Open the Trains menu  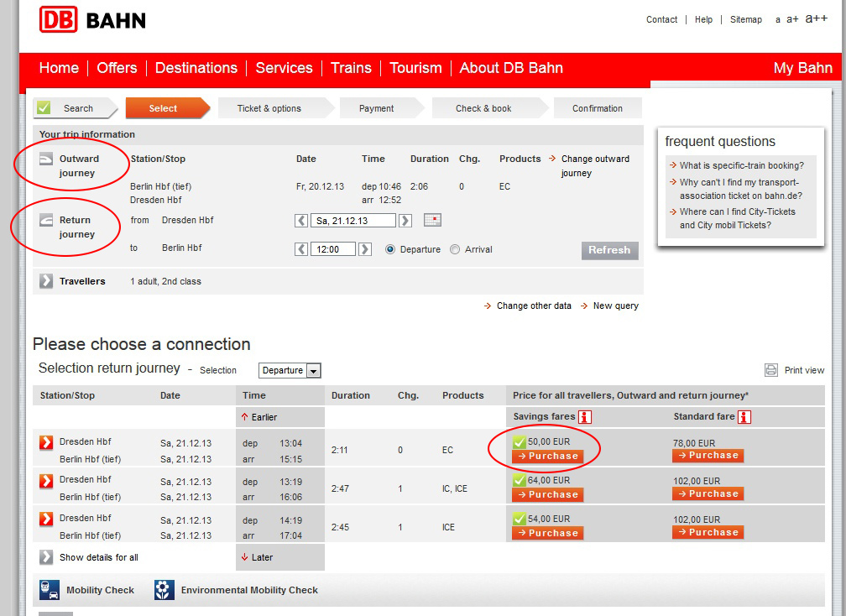351,68
